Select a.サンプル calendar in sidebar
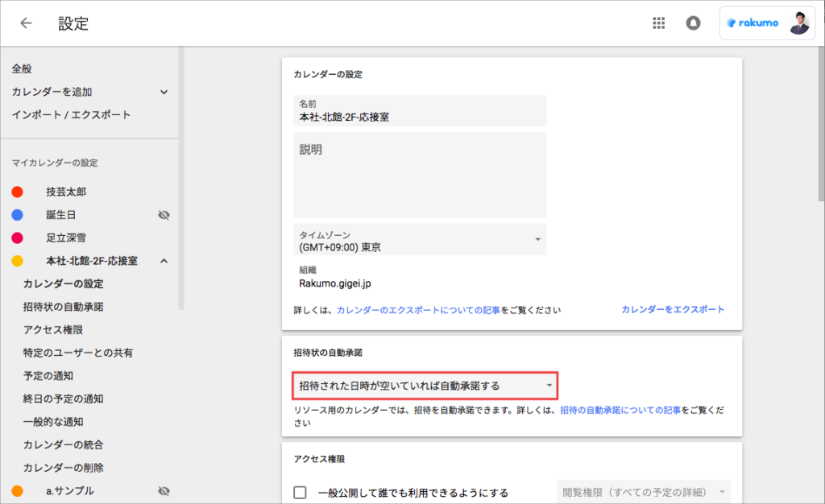825x504 pixels. click(x=70, y=491)
